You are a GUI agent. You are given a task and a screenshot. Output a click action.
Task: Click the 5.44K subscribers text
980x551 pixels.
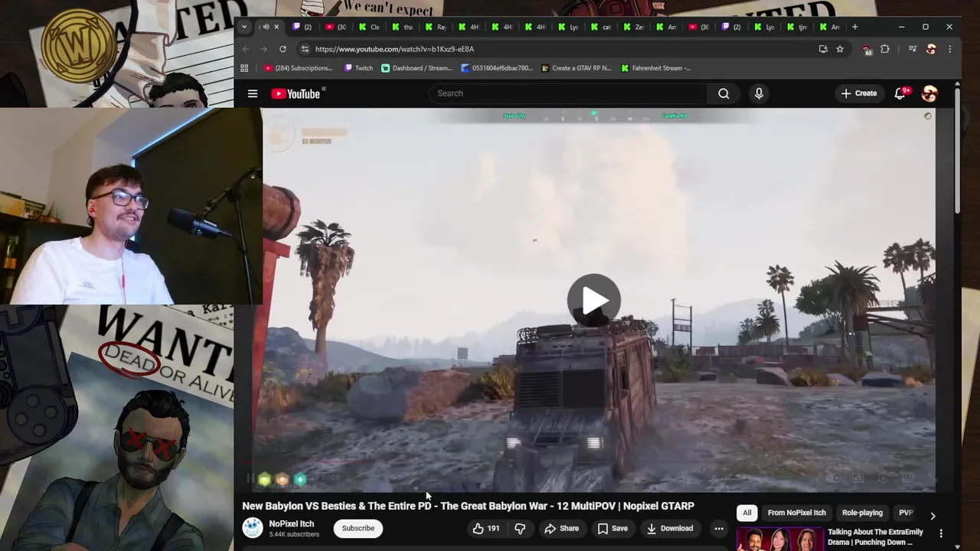click(293, 534)
